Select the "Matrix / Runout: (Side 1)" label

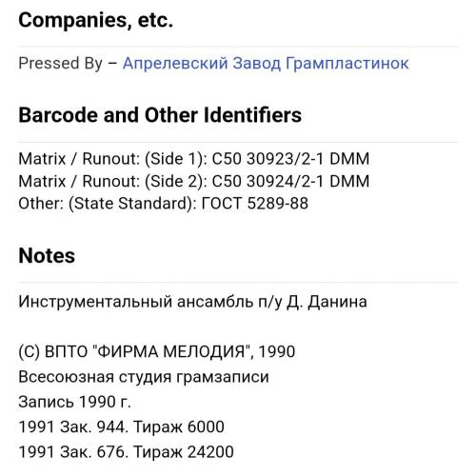[112, 159]
